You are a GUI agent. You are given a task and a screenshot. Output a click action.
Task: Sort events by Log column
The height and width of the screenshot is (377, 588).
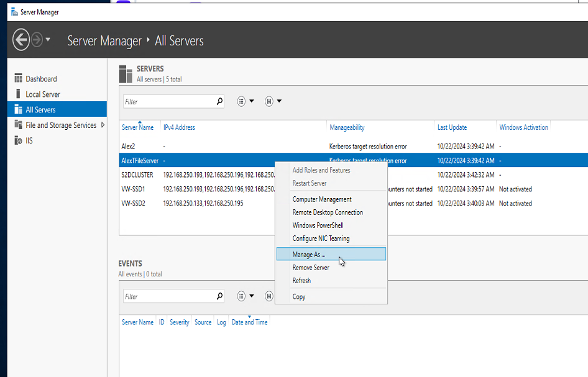[221, 322]
